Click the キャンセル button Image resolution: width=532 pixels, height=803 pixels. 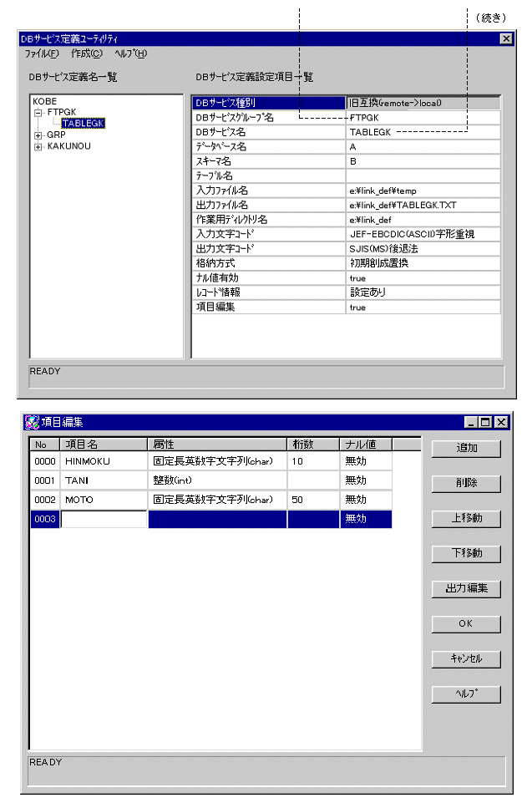[x=466, y=658]
